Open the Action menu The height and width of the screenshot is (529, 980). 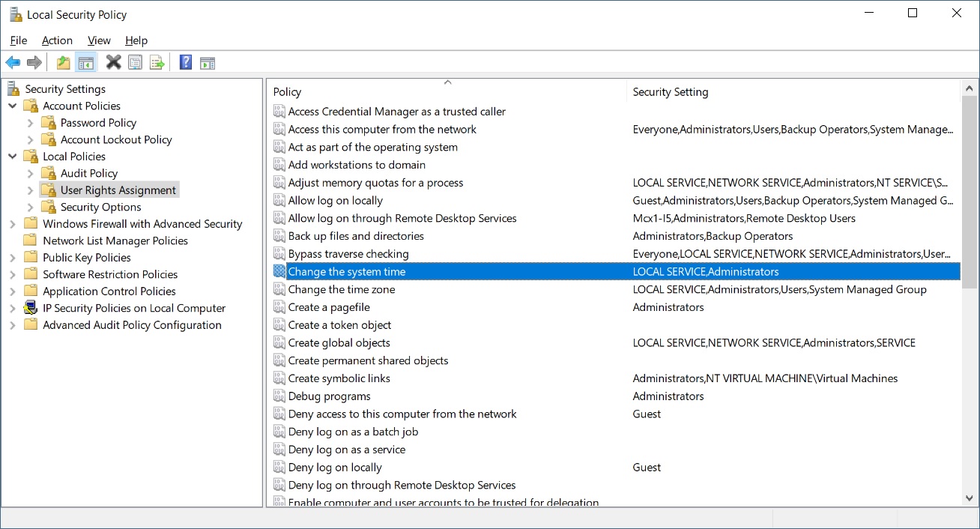point(57,40)
